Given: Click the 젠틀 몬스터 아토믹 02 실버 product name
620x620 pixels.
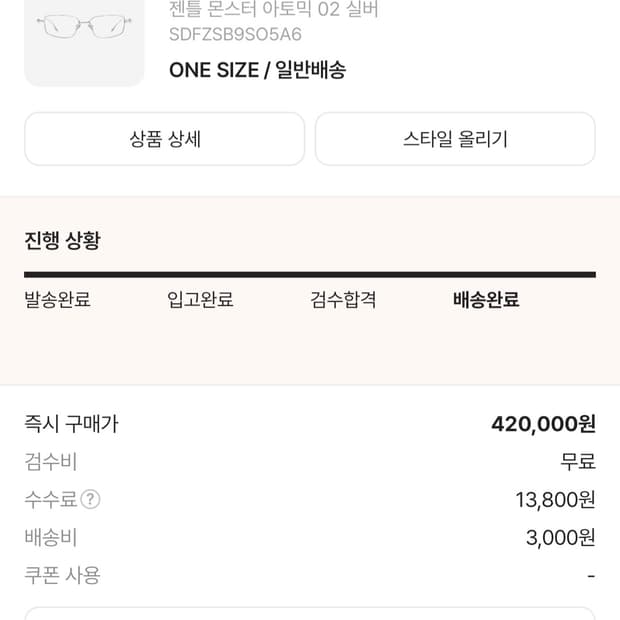Looking at the screenshot, I should [274, 10].
